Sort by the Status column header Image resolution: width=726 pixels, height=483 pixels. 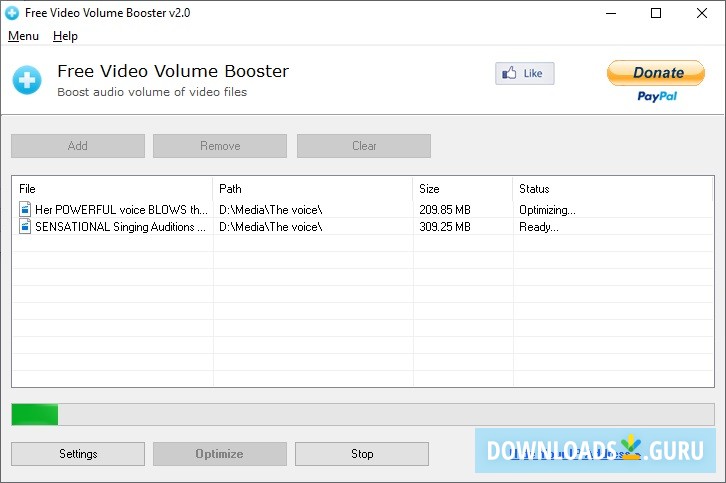tap(613, 189)
